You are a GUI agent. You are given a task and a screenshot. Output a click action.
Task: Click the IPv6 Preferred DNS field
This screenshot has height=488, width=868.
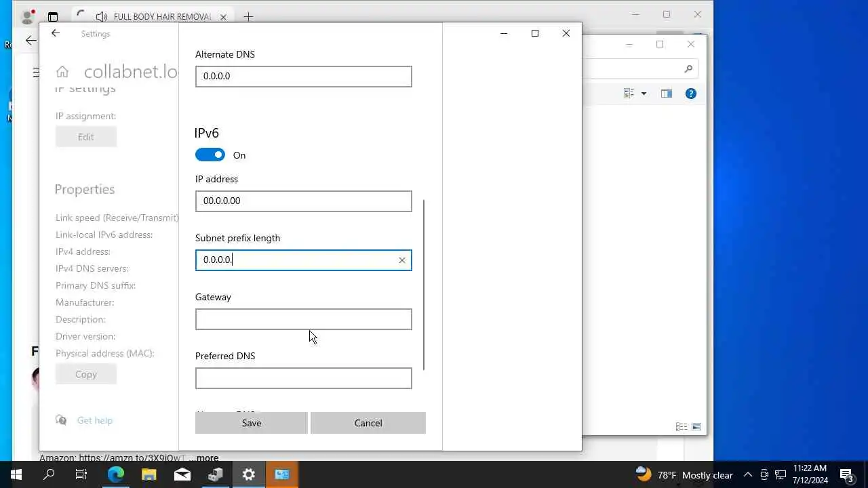[303, 378]
